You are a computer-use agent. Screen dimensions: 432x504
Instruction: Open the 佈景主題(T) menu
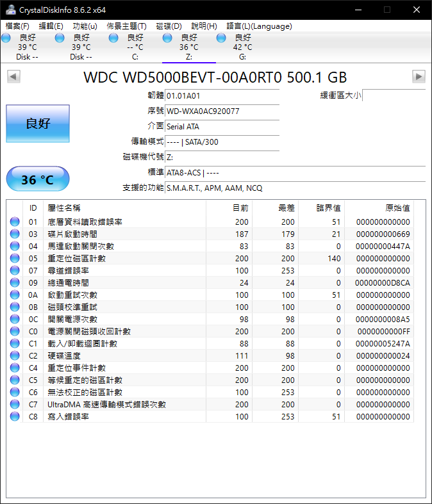126,26
